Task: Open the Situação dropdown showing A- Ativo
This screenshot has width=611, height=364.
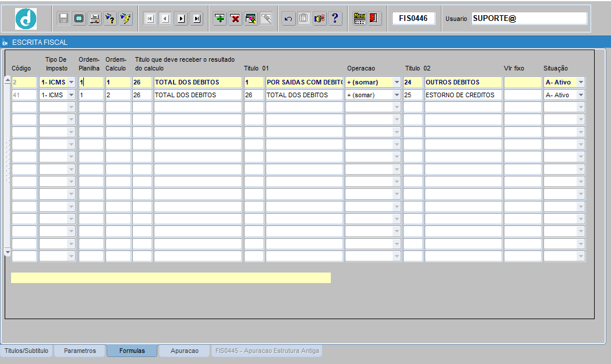Action: [x=580, y=82]
